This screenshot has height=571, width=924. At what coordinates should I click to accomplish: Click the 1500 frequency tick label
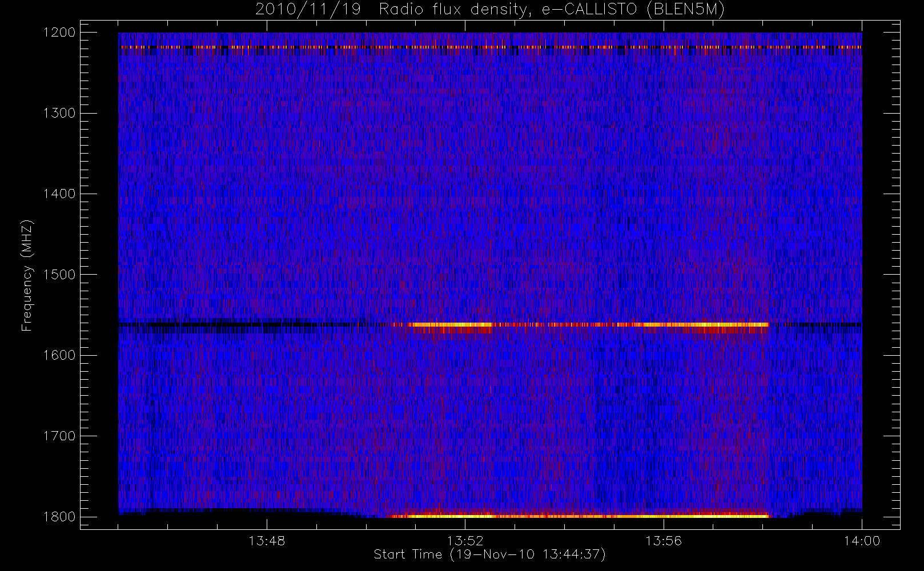tap(59, 275)
